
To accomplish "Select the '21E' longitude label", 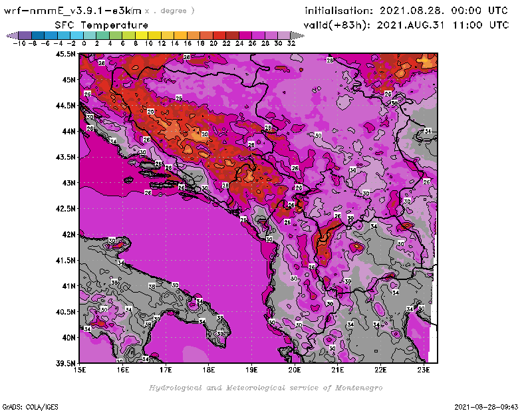I will point(338,370).
